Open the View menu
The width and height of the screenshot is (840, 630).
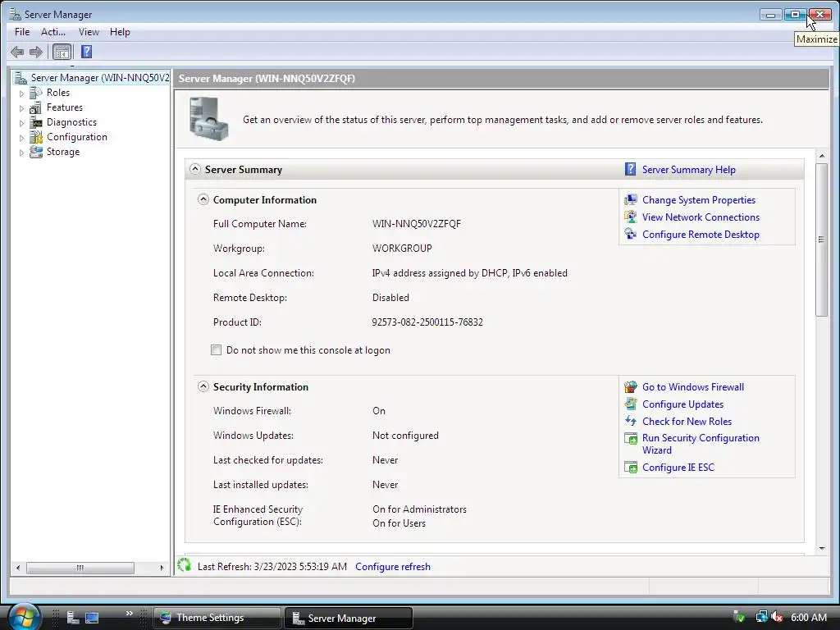[x=89, y=32]
